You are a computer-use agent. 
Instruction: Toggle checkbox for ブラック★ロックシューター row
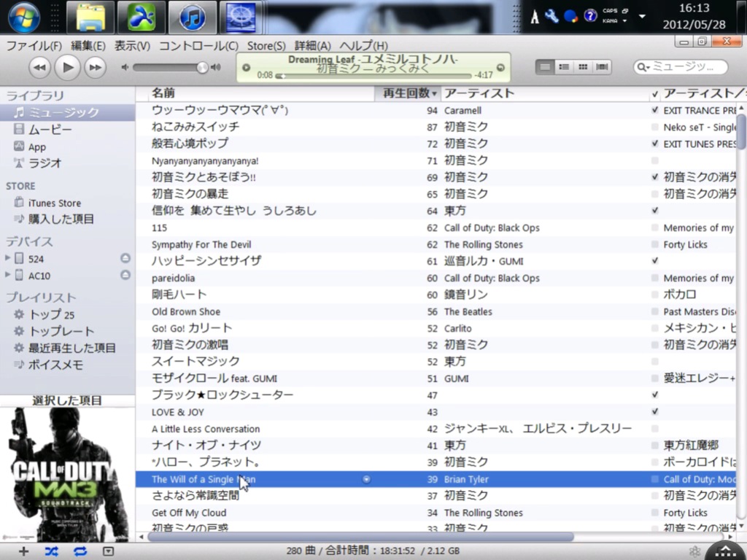[x=655, y=394]
